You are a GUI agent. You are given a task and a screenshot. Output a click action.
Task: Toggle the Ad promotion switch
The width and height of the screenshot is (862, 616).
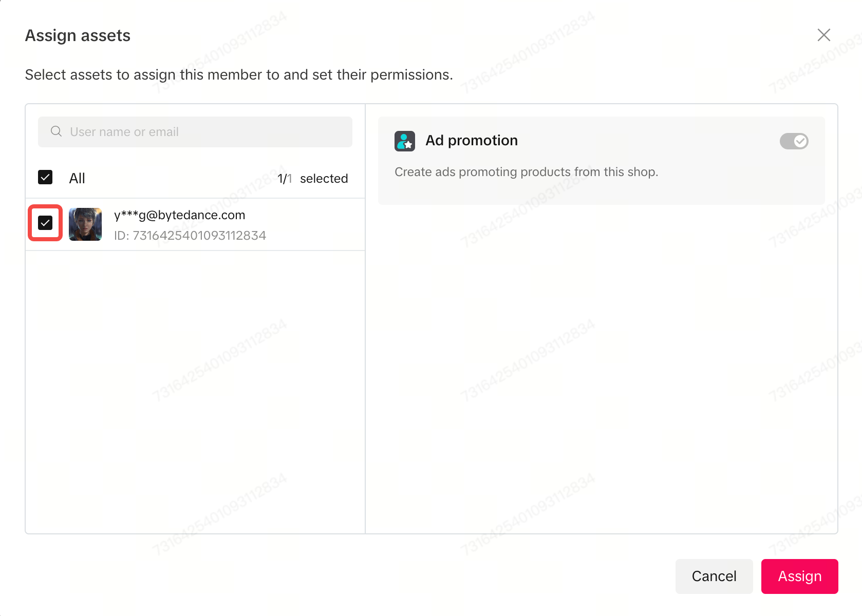[794, 141]
